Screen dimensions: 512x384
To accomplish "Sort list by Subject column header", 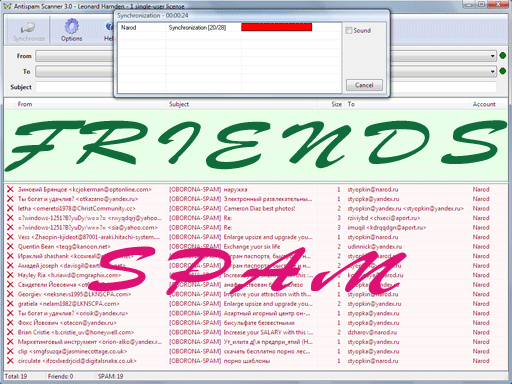I will 179,104.
